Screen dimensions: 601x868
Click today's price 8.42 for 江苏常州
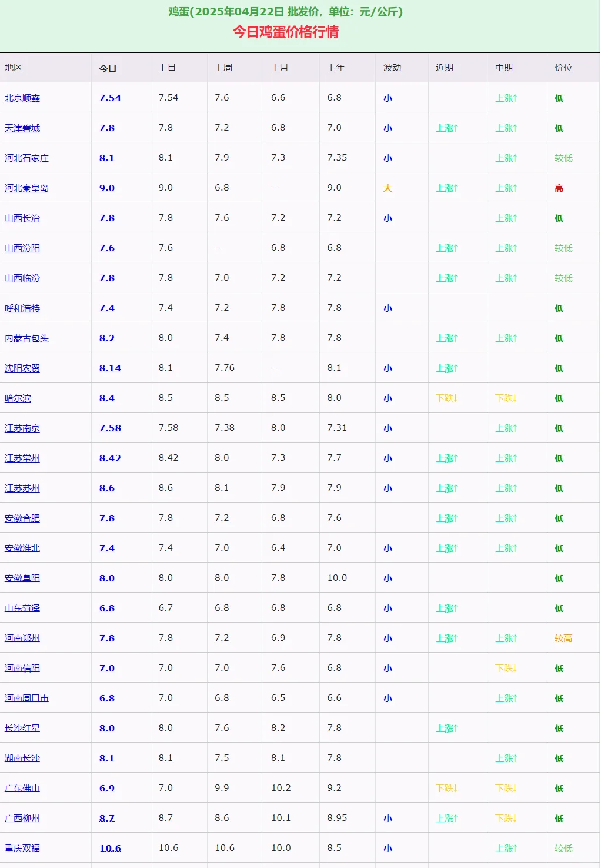[110, 458]
